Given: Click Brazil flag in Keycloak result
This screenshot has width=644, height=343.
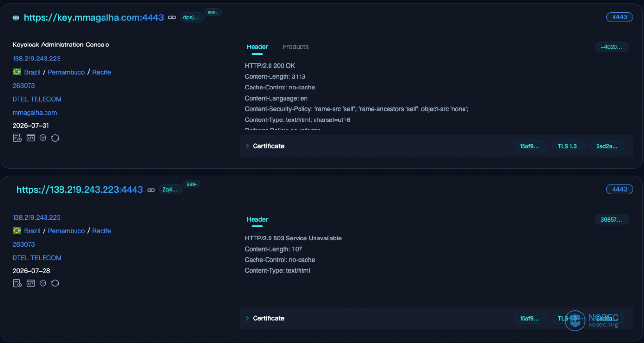Looking at the screenshot, I should click(x=17, y=72).
